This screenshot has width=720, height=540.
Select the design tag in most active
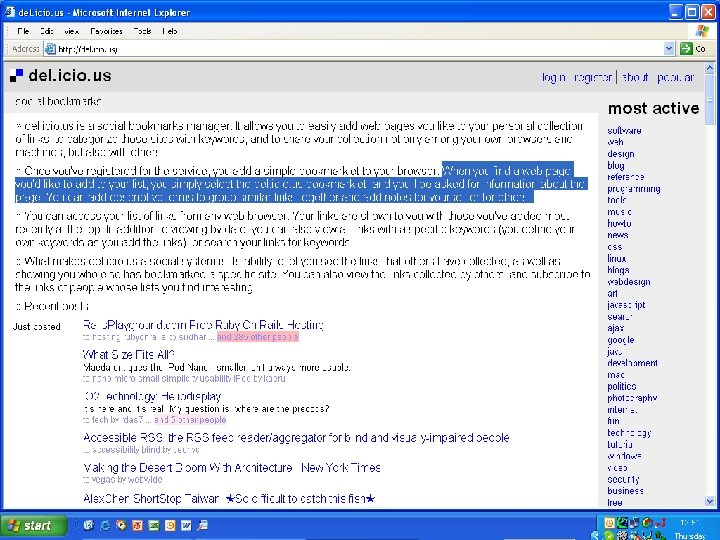click(620, 154)
